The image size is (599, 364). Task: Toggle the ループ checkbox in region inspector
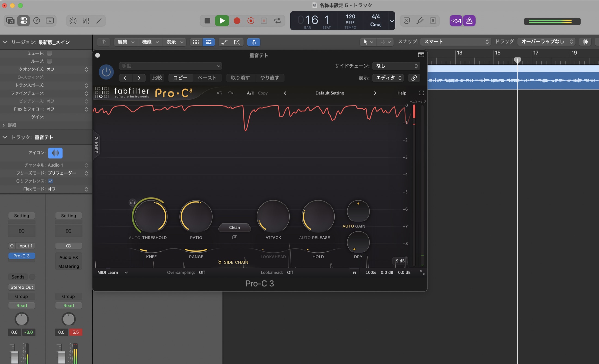tap(49, 61)
